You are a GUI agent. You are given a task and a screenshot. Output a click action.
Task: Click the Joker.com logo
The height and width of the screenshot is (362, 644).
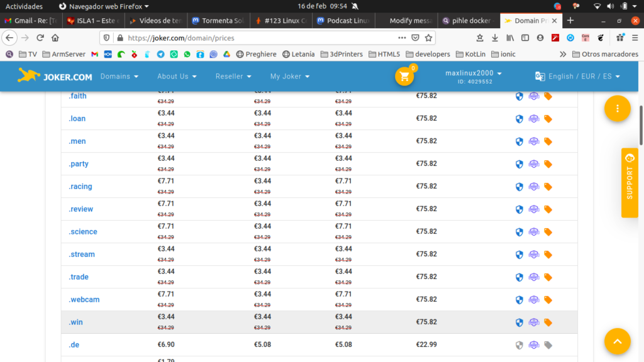[x=55, y=76]
